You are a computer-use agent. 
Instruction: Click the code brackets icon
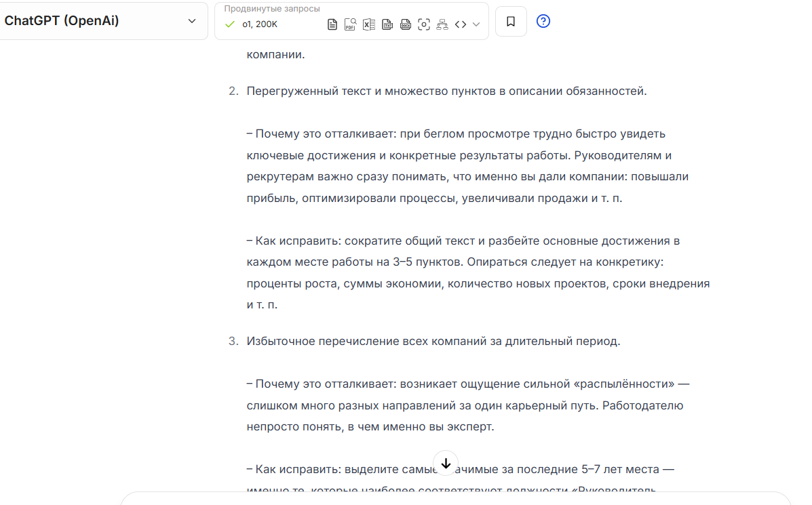click(461, 24)
